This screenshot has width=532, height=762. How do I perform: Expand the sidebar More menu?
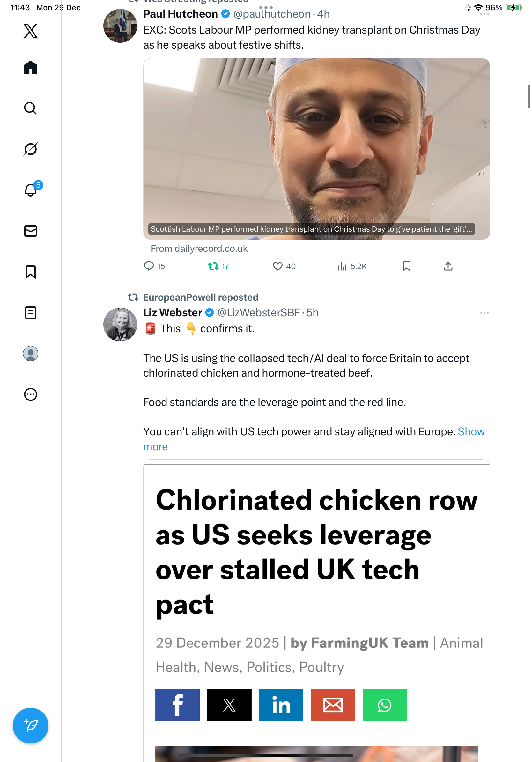click(31, 394)
